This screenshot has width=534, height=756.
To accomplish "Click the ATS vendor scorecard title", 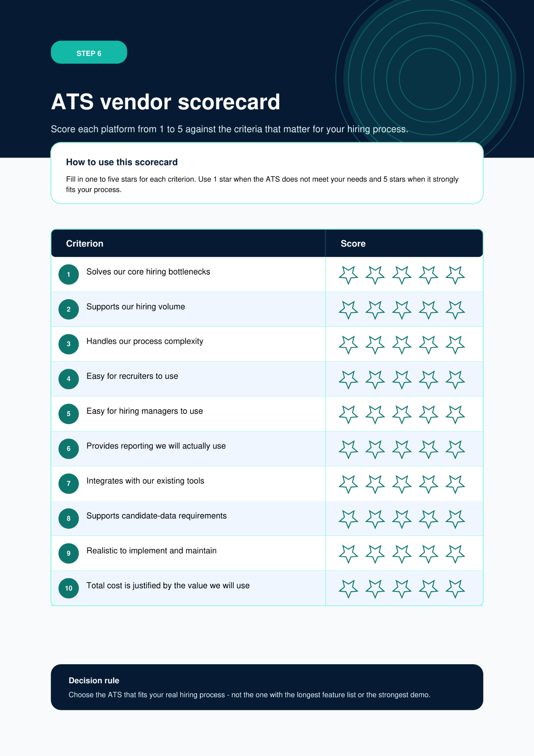I will 166,102.
